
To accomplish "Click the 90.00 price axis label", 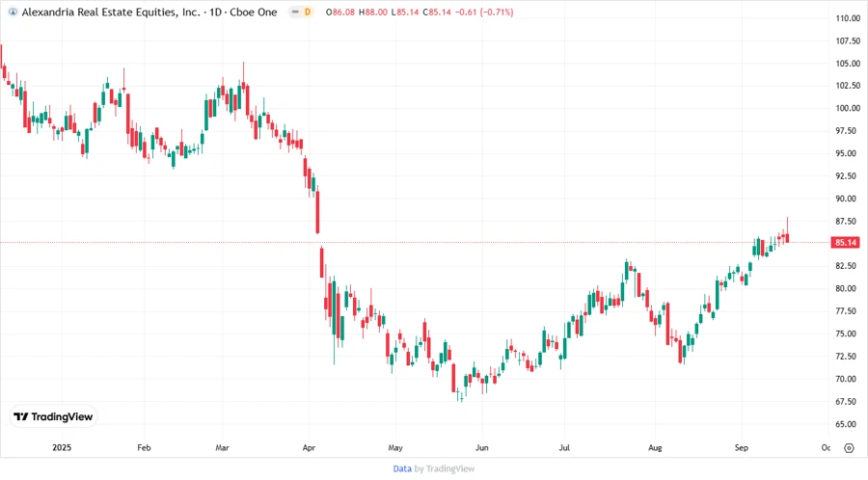I will click(x=848, y=199).
